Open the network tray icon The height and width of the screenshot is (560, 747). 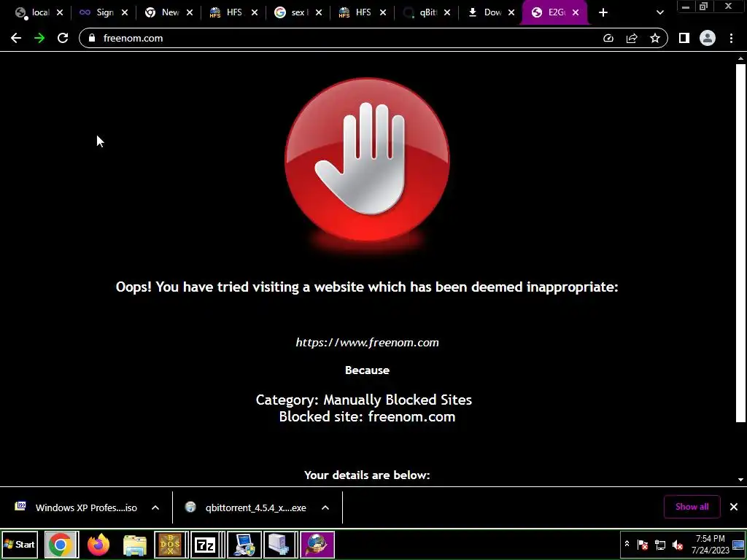coord(659,544)
